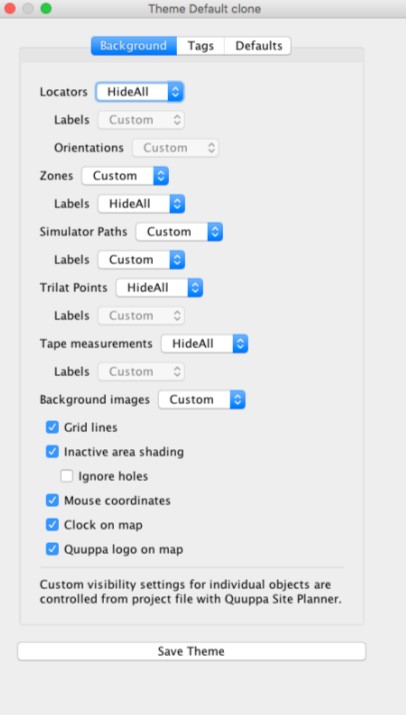Viewport: 406px width, 715px height.
Task: Disable Inactive area shading
Action: [x=52, y=451]
